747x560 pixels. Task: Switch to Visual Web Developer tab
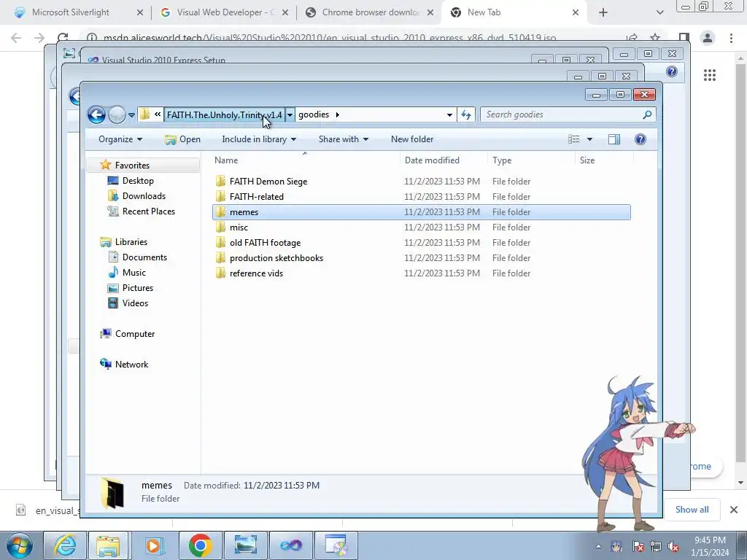click(x=224, y=12)
